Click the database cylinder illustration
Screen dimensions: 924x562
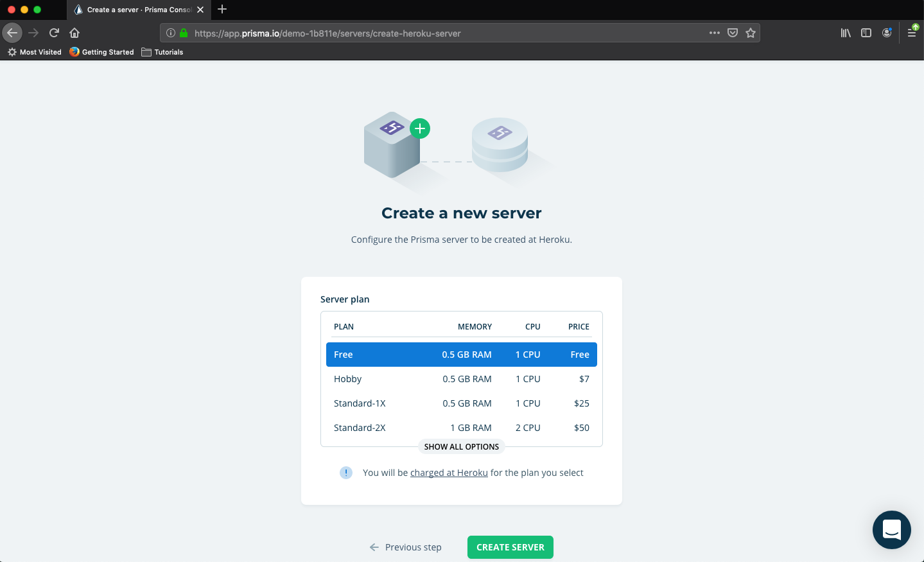500,145
